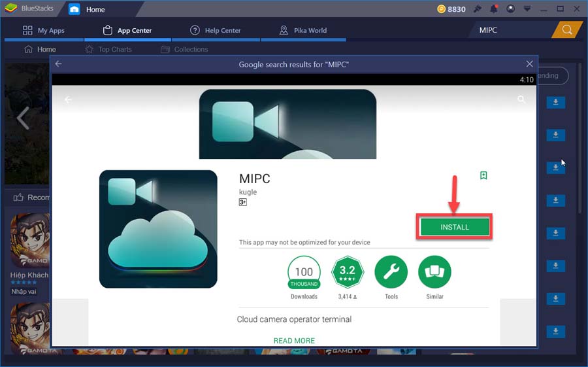Click the background window's right scrollbar
Image resolution: width=588 pixels, height=367 pixels.
pyautogui.click(x=580, y=139)
